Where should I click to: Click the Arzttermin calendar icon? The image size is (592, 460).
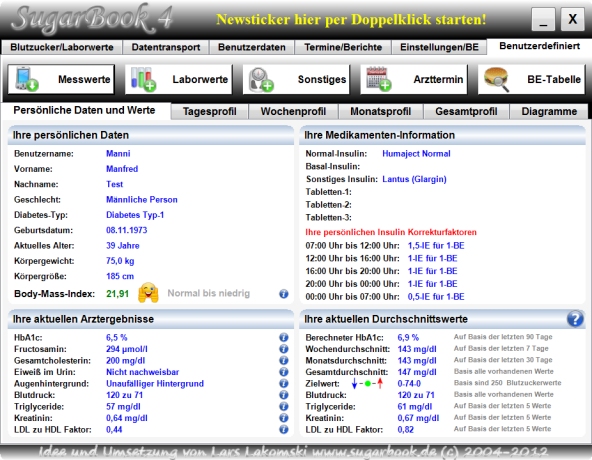tap(379, 79)
